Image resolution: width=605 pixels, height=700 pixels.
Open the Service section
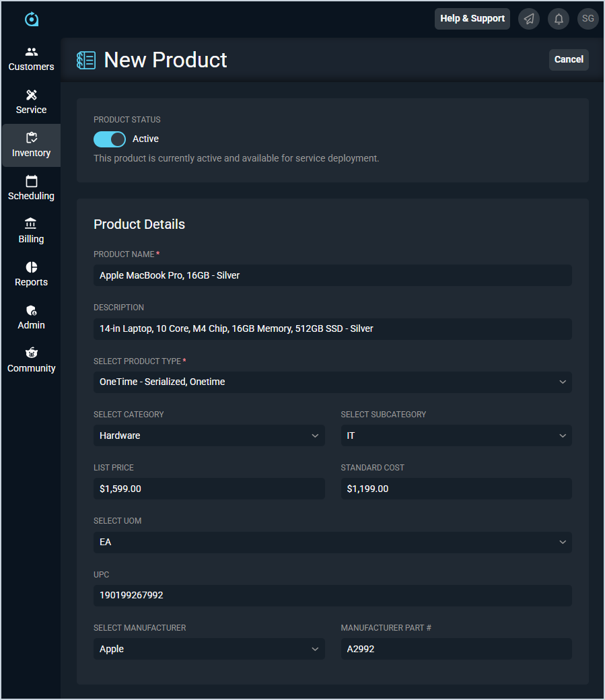31,102
